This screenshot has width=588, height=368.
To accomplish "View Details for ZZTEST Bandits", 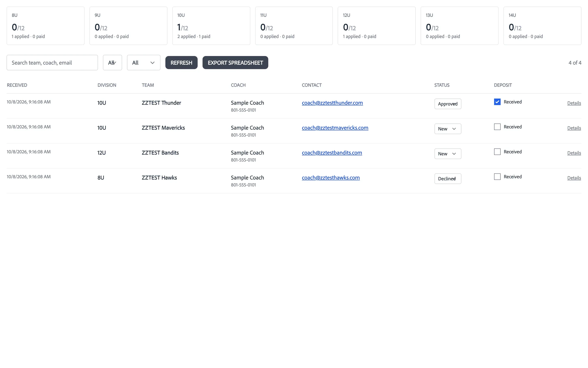I will click(x=574, y=153).
